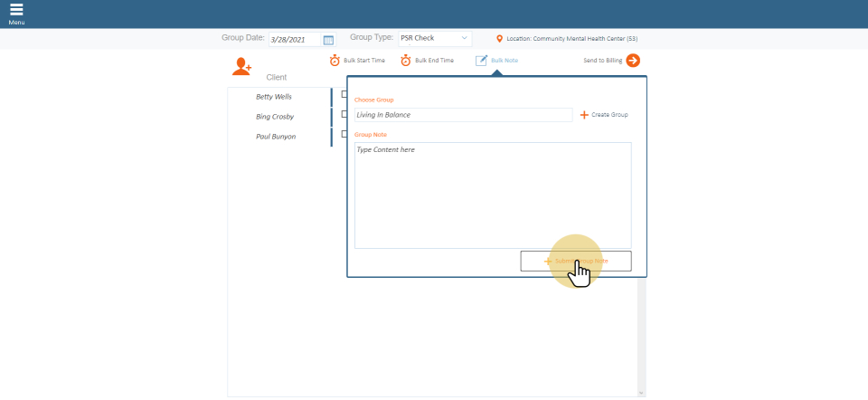Click the location pin icon
This screenshot has width=868, height=400.
499,39
